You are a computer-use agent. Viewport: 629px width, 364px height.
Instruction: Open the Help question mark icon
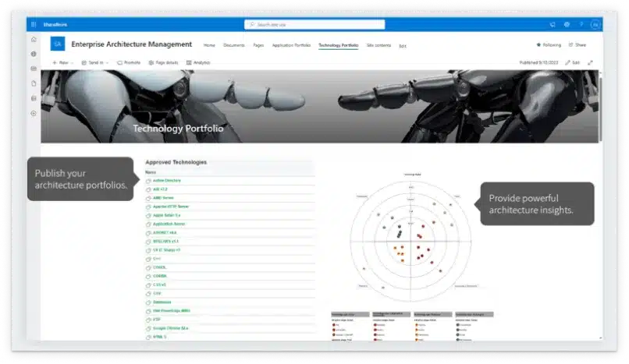[x=581, y=24]
